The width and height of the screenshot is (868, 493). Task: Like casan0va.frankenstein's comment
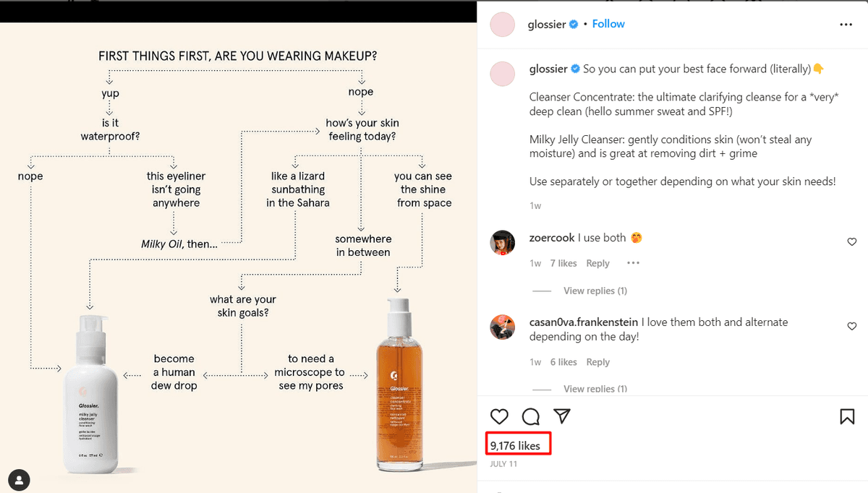(851, 327)
